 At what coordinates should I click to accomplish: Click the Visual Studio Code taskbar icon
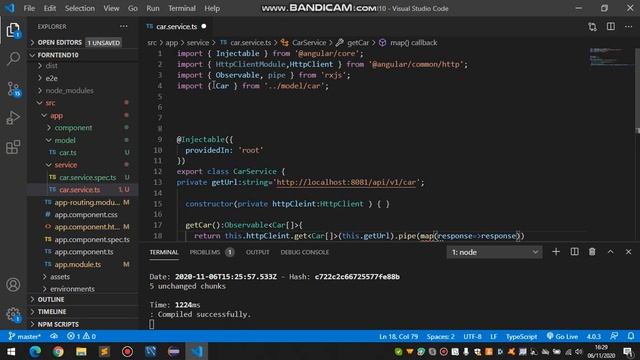click(197, 351)
